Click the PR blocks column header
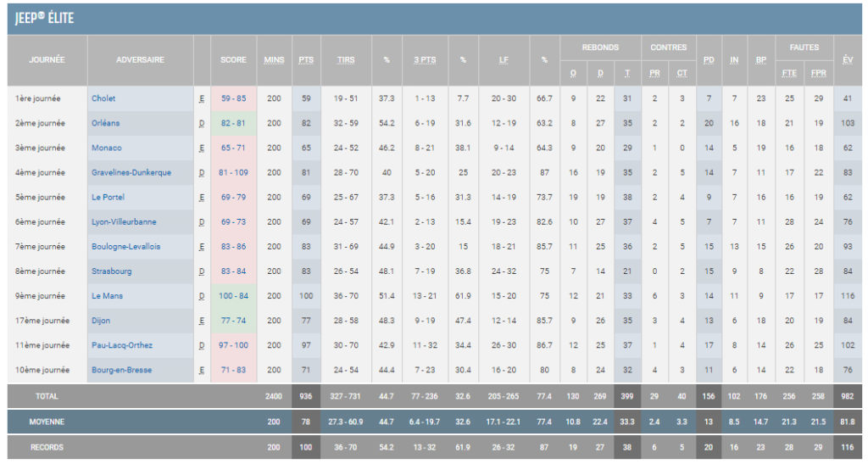This screenshot has width=868, height=464. [655, 73]
